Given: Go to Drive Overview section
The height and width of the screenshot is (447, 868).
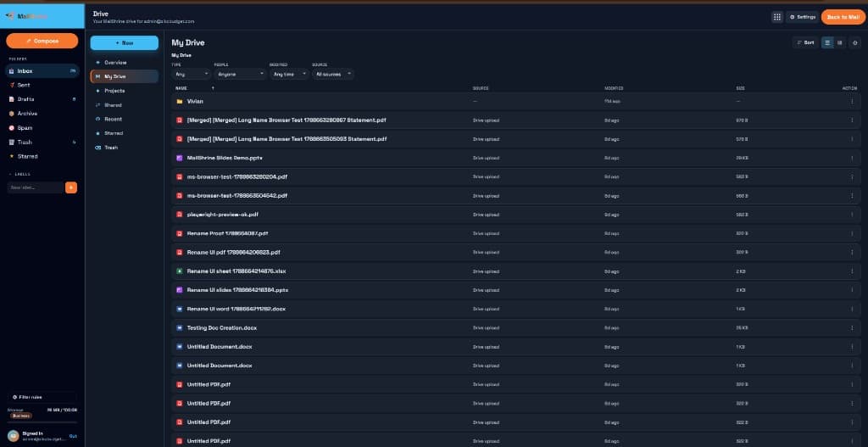Looking at the screenshot, I should pos(125,63).
